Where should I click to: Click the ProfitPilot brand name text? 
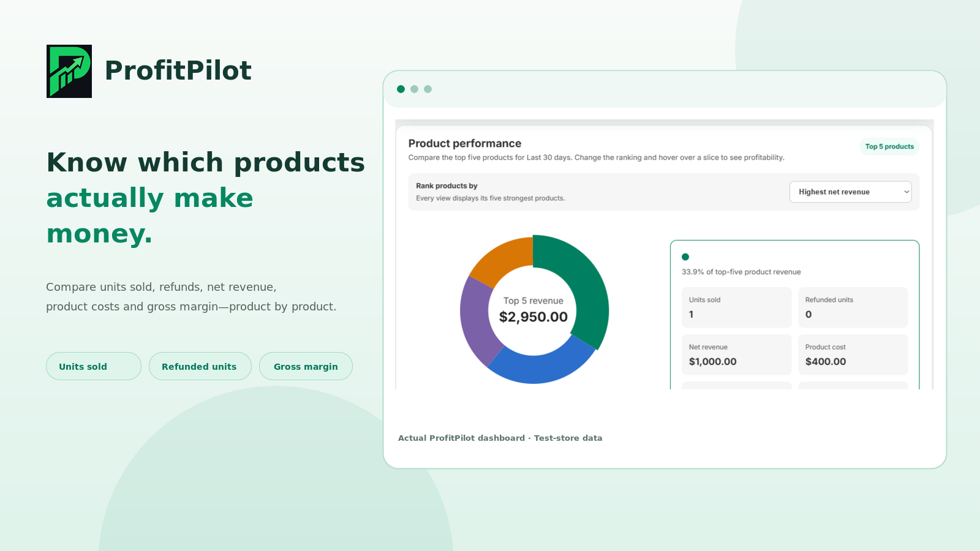178,70
